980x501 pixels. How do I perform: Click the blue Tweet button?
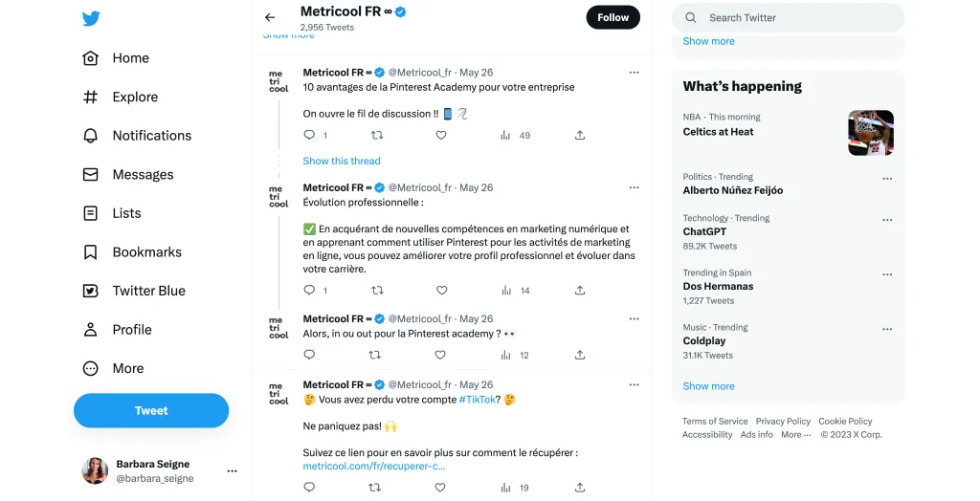click(x=151, y=410)
